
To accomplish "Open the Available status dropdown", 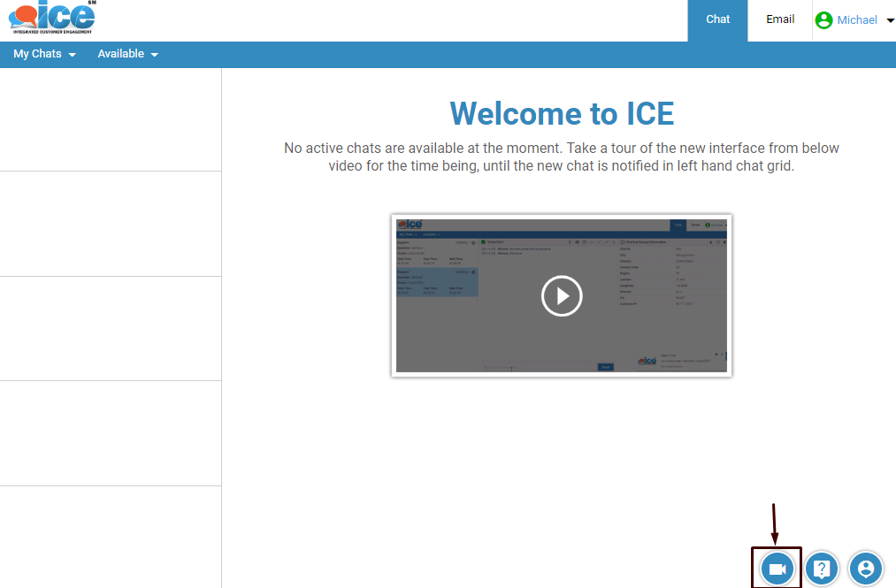I will coord(127,54).
